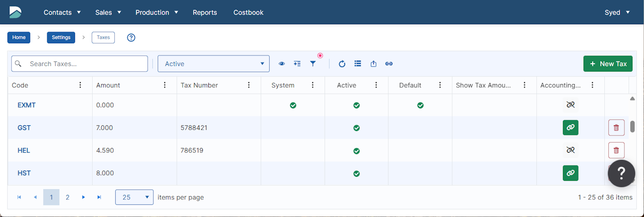Click in the Search Taxes field
644x217 pixels.
(x=86, y=64)
